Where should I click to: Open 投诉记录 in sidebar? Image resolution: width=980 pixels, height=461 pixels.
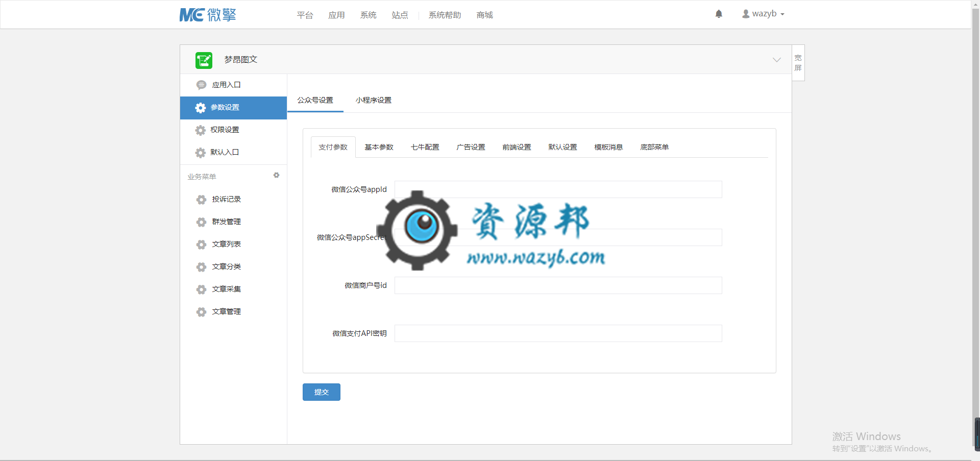pyautogui.click(x=233, y=200)
